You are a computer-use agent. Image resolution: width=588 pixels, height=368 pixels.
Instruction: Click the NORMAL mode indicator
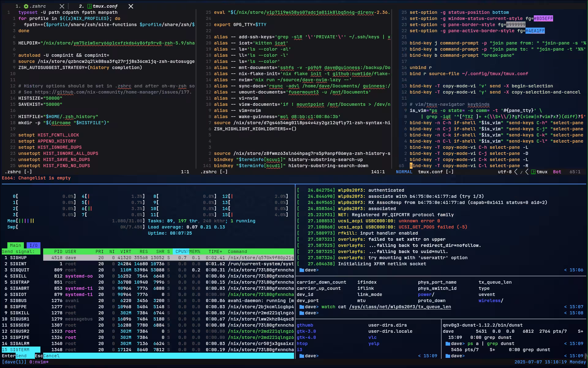click(404, 172)
